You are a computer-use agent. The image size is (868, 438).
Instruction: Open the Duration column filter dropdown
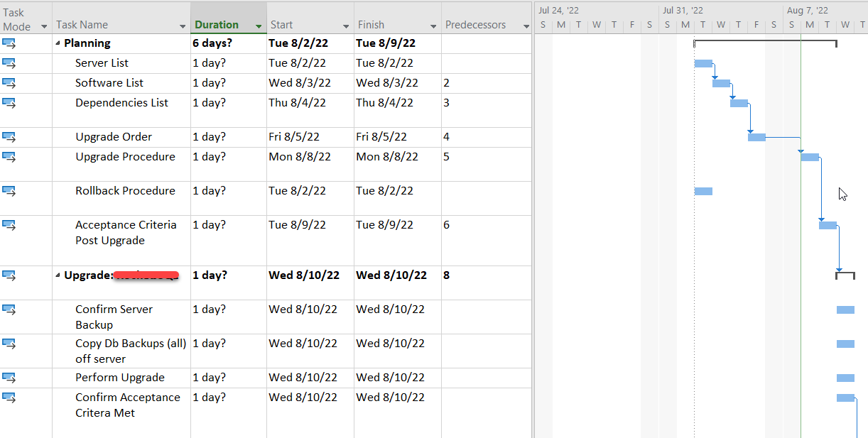(x=259, y=26)
